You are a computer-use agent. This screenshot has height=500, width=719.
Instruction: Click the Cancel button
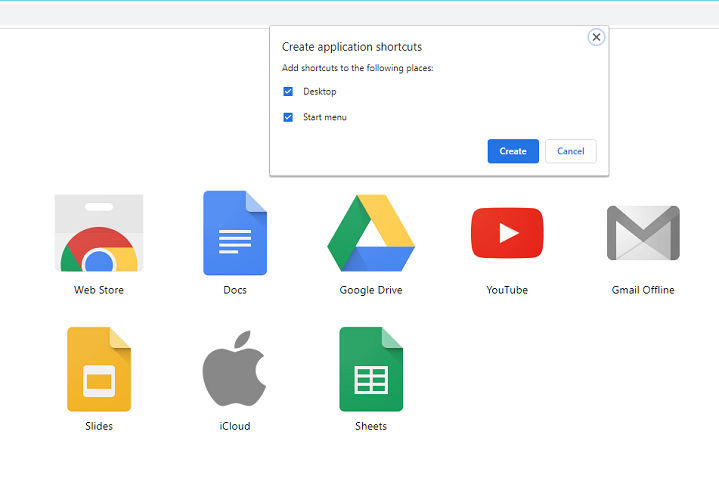pos(571,151)
